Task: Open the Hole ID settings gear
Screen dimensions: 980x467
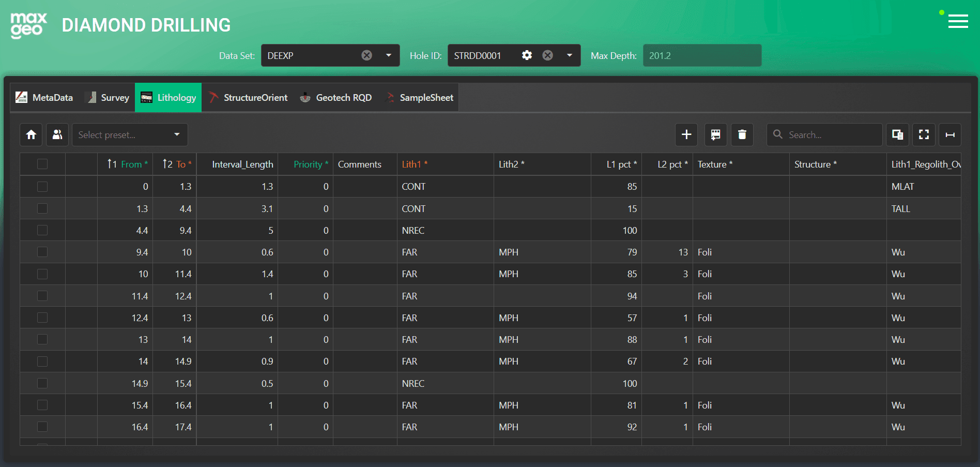Action: pos(527,55)
